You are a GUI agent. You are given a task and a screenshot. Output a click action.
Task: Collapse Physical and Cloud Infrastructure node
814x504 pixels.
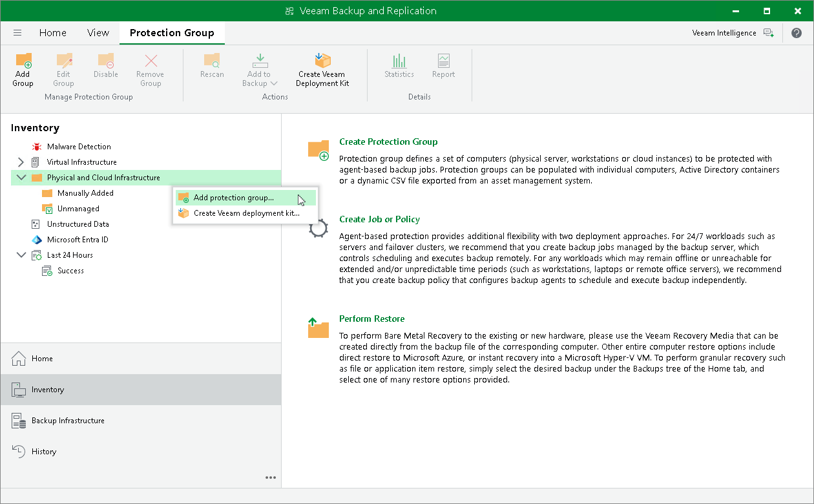point(21,178)
